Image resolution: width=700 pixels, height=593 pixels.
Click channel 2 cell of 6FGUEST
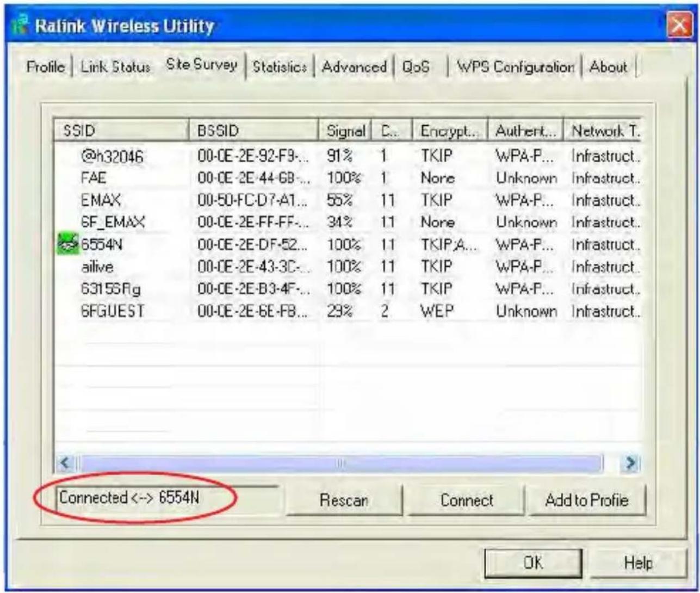[x=385, y=311]
